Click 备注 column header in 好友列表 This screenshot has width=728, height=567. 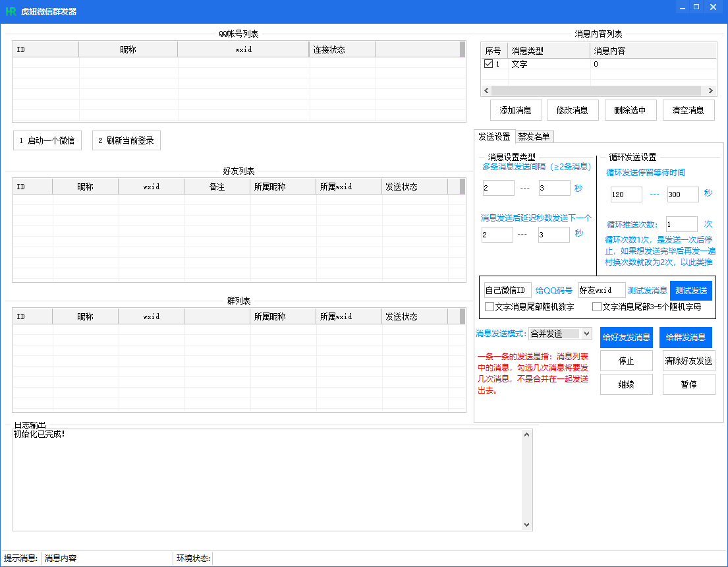217,187
